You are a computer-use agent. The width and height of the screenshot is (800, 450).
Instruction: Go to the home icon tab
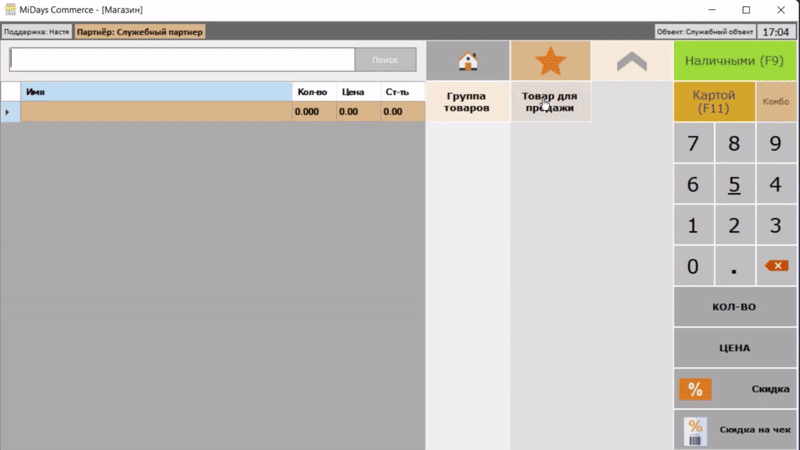tap(468, 61)
